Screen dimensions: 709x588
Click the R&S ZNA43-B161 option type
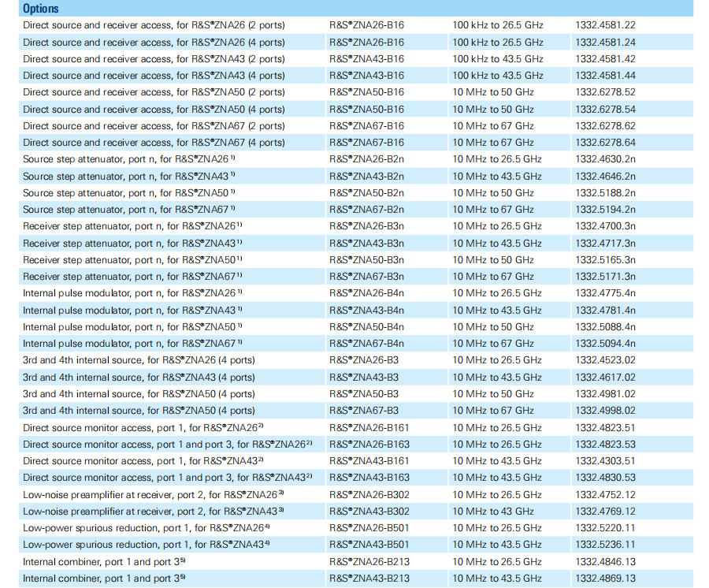369,461
